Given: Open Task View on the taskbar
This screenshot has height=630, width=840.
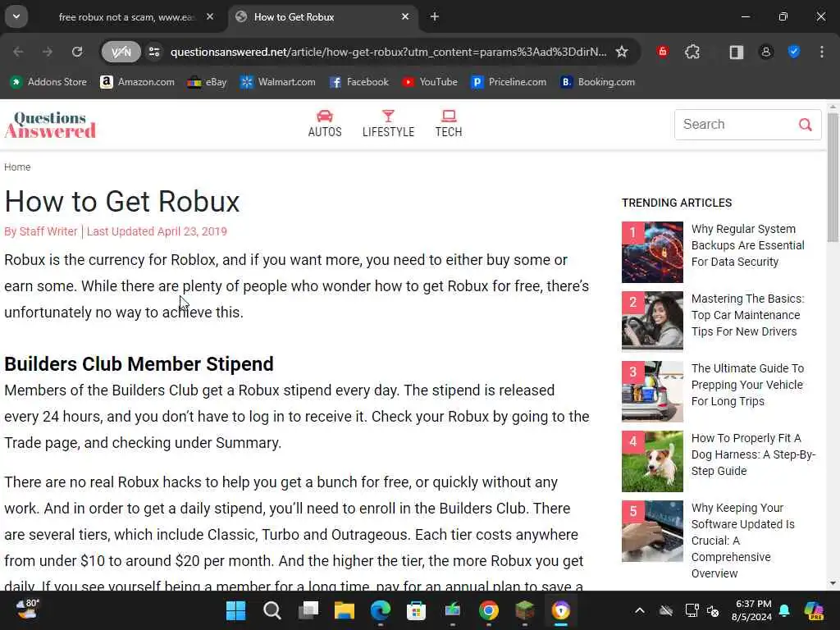Looking at the screenshot, I should 308,610.
